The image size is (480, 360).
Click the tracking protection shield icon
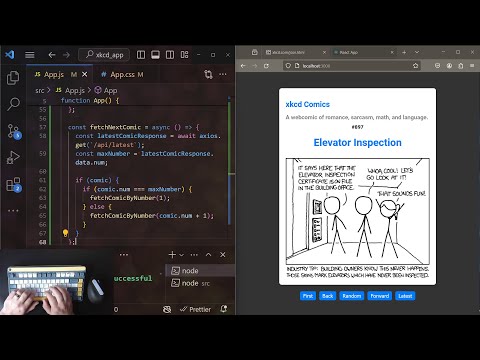288,66
